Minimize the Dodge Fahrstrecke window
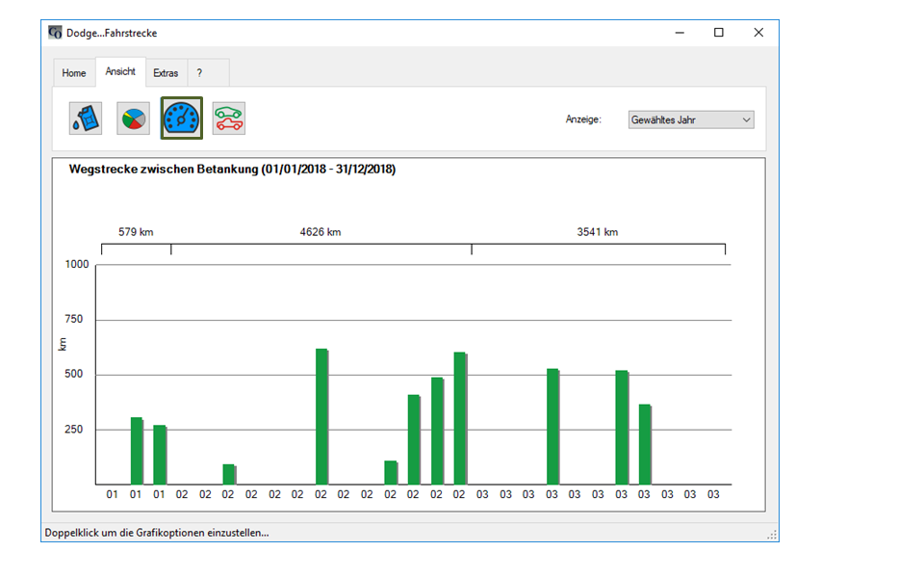 (680, 33)
